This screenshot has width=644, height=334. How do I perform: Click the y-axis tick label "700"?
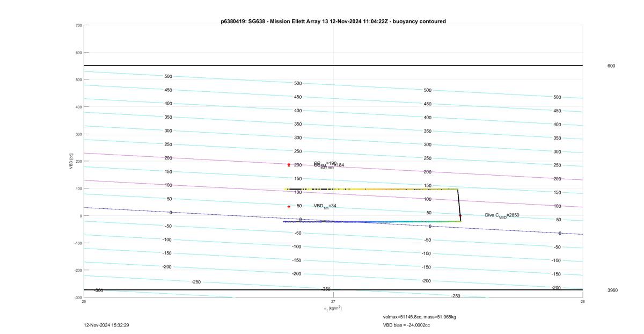click(x=78, y=25)
